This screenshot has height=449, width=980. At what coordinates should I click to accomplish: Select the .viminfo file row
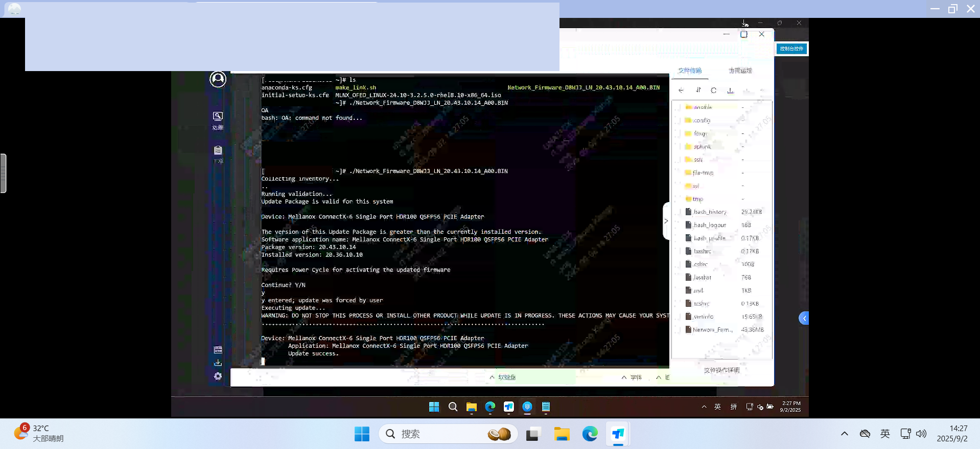click(723, 317)
